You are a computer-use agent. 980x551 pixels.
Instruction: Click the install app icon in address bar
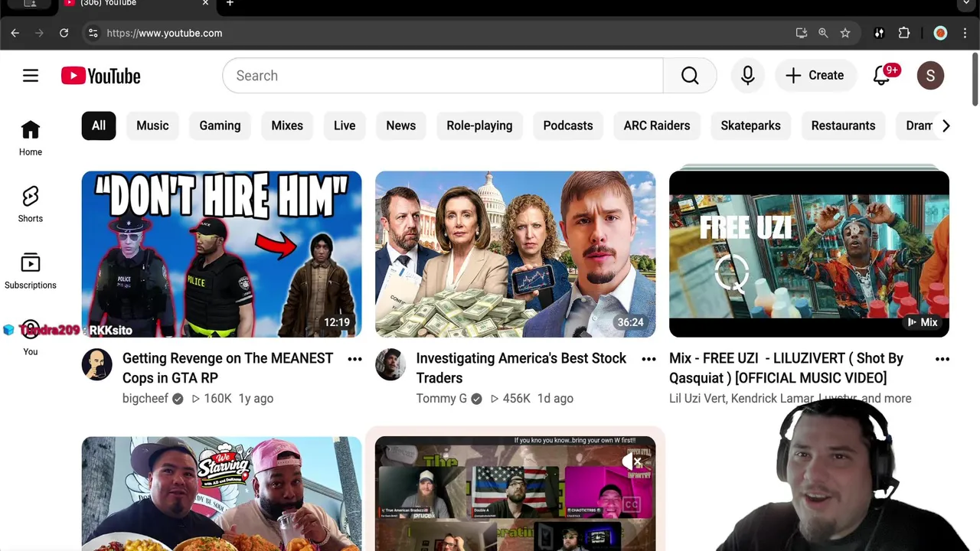tap(802, 33)
